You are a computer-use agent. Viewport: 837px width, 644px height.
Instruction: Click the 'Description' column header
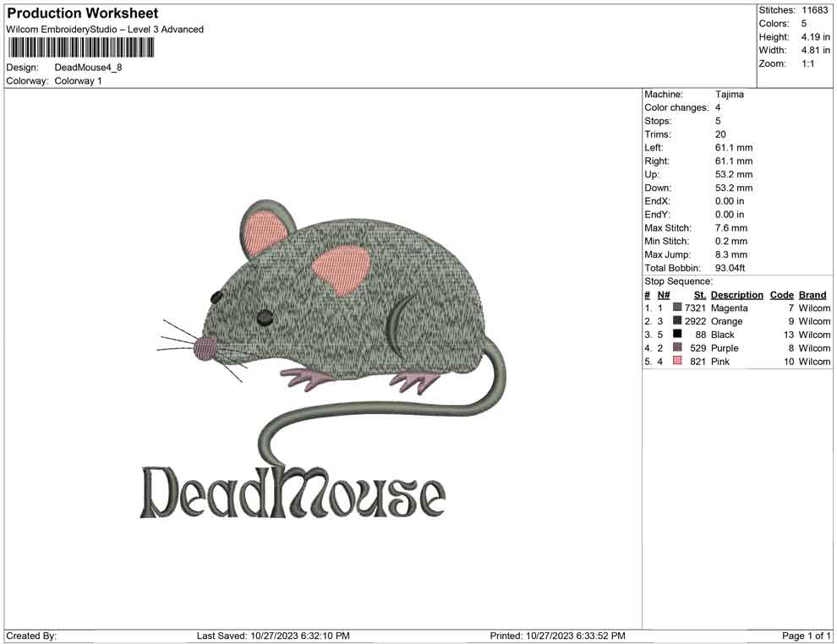[737, 295]
